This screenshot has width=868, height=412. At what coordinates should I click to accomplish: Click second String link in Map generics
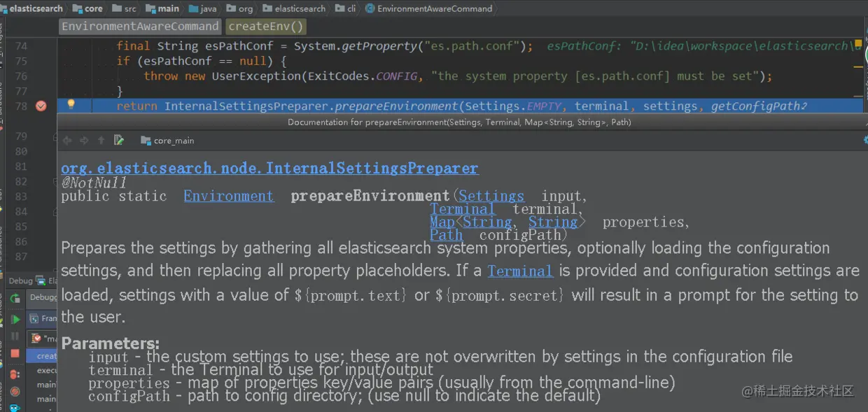[x=553, y=222]
